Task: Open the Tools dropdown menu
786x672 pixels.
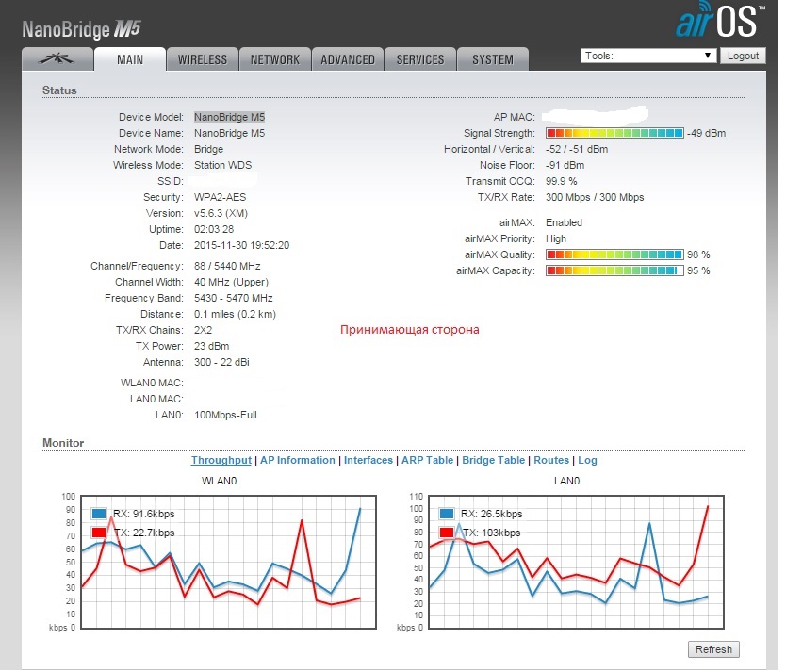Action: point(649,56)
